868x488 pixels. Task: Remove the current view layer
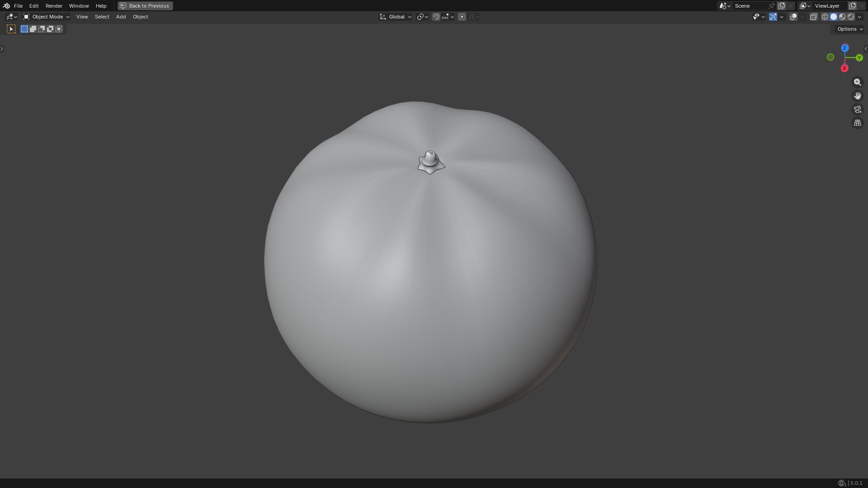point(862,6)
